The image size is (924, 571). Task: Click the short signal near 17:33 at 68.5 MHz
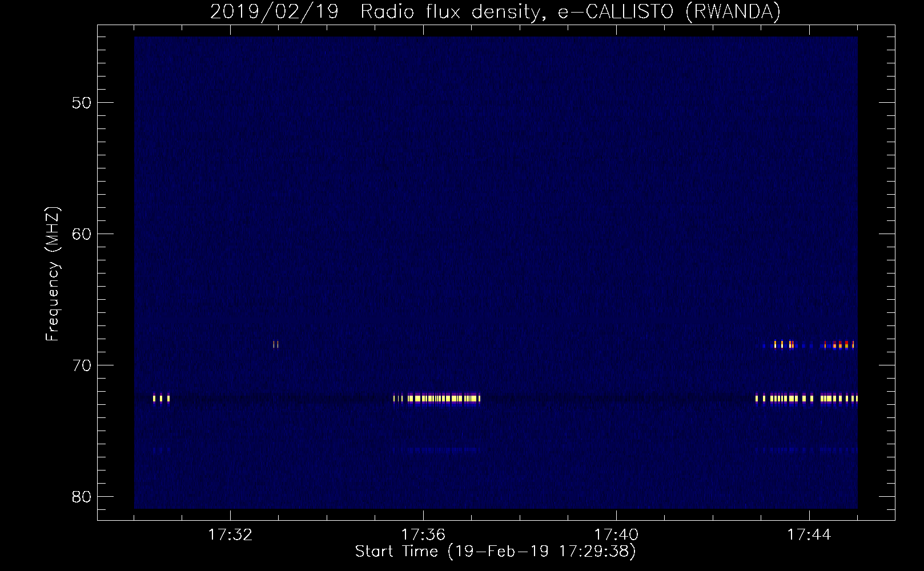[276, 344]
